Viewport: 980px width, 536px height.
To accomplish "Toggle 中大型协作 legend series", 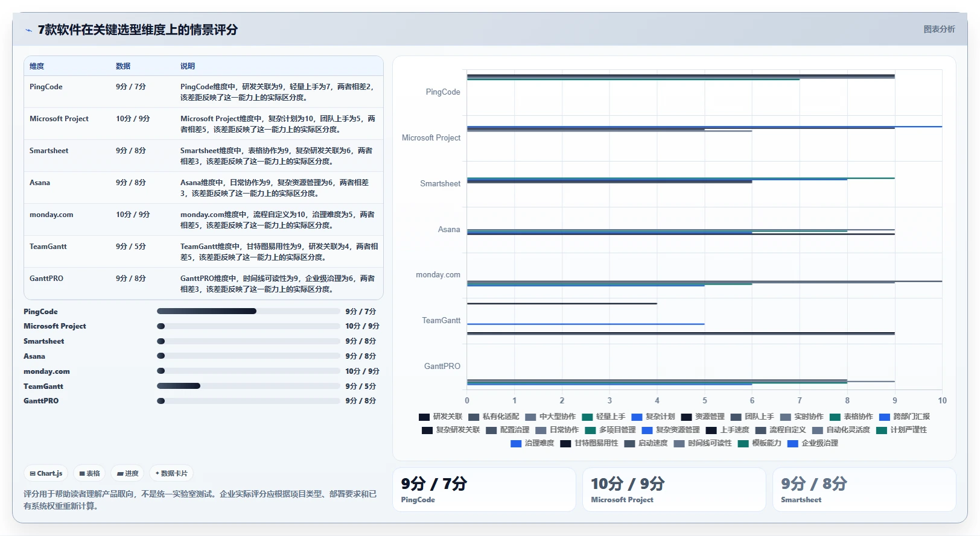I will coord(550,417).
